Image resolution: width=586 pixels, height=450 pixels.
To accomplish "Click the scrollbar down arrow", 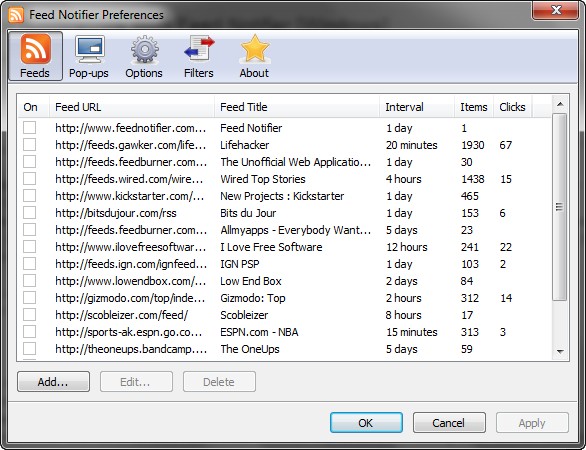I will pos(560,351).
